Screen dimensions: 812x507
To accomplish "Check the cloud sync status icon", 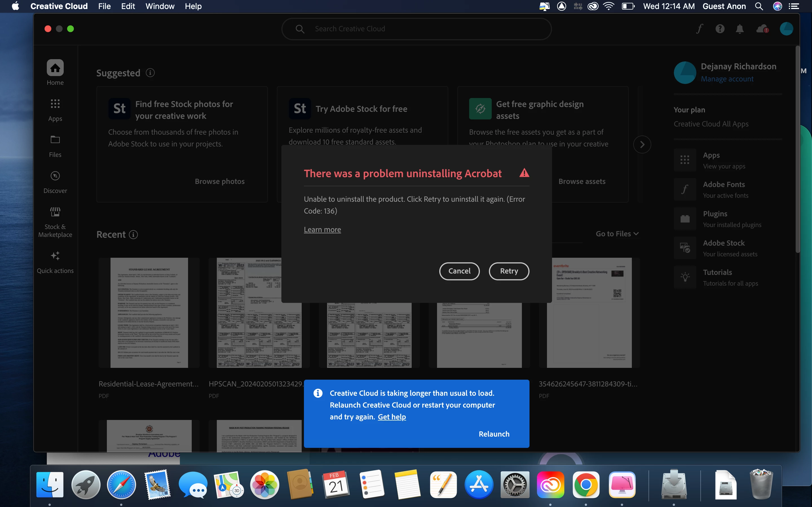I will [762, 29].
